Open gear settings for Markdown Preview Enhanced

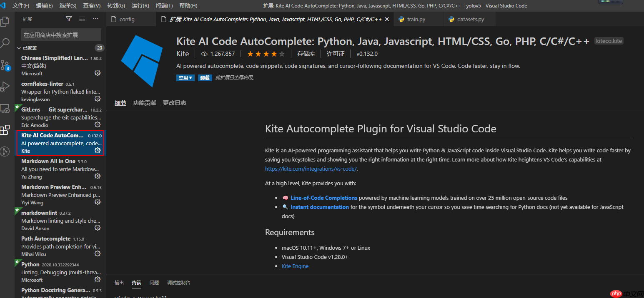tap(98, 202)
